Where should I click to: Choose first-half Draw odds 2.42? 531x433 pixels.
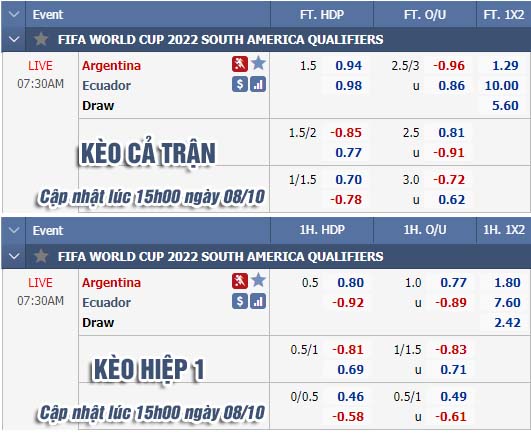[x=507, y=322]
